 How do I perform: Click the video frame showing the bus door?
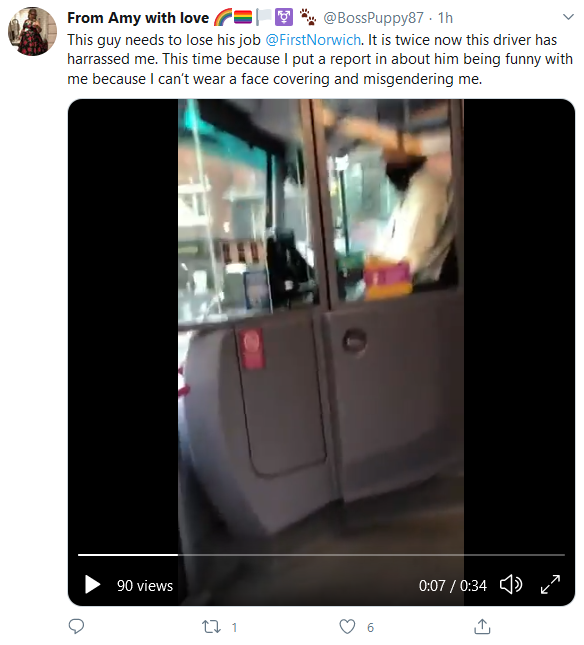pos(321,325)
